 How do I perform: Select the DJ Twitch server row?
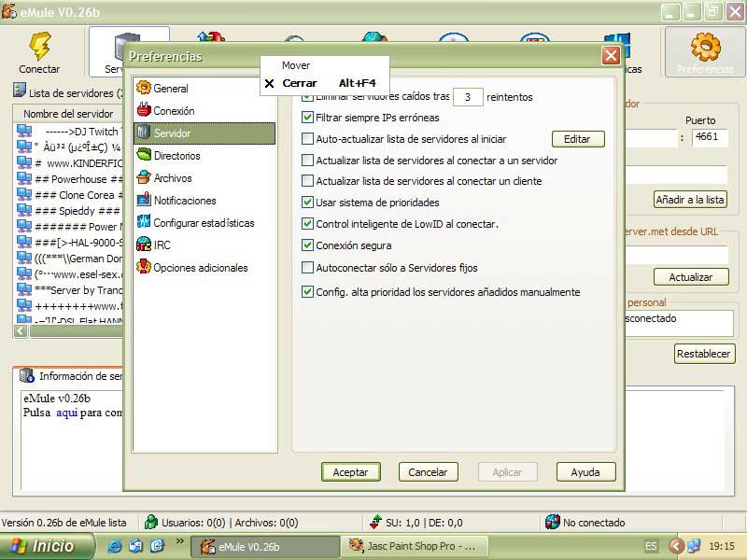(69, 132)
